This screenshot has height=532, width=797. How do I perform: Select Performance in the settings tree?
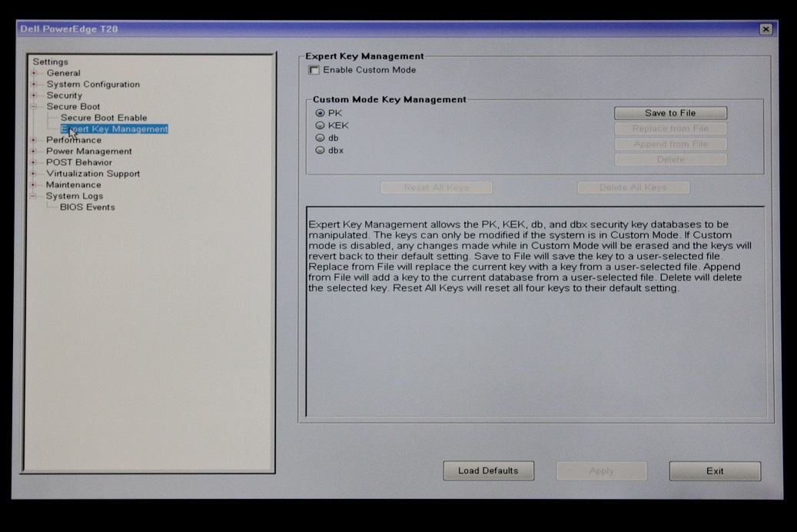74,140
